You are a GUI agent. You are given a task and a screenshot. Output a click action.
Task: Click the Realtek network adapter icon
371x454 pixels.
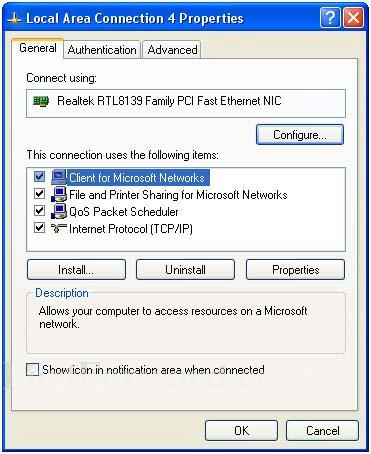pyautogui.click(x=41, y=101)
